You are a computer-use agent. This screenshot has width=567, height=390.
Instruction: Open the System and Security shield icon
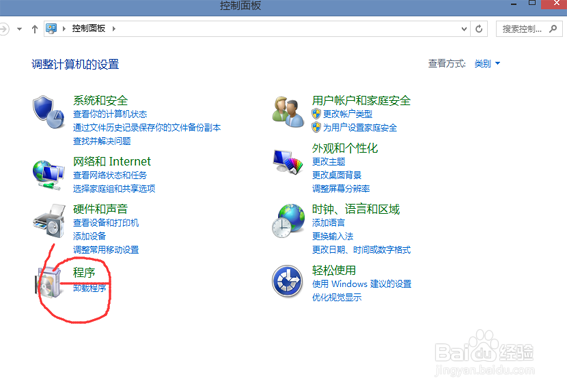point(48,112)
